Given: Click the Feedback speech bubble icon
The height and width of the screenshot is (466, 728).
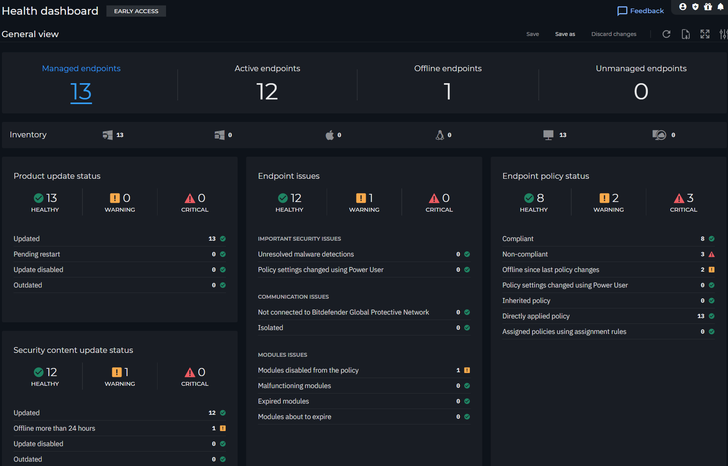Looking at the screenshot, I should tap(622, 11).
